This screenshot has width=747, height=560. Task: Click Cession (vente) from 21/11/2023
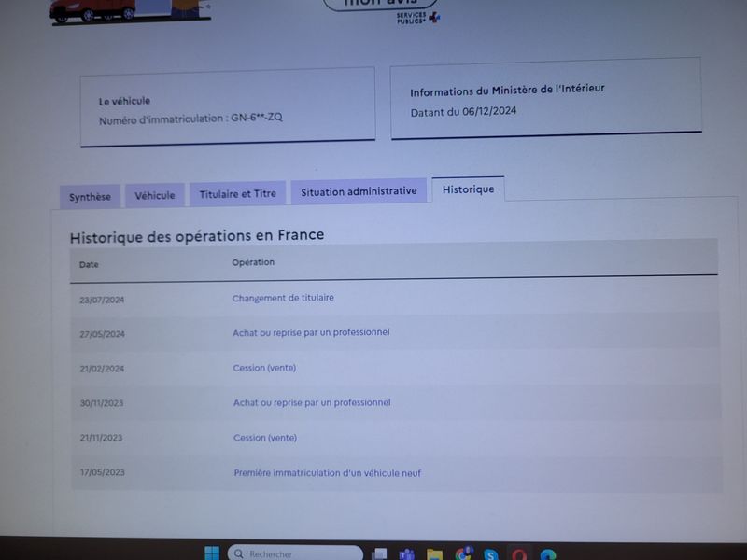(x=265, y=438)
